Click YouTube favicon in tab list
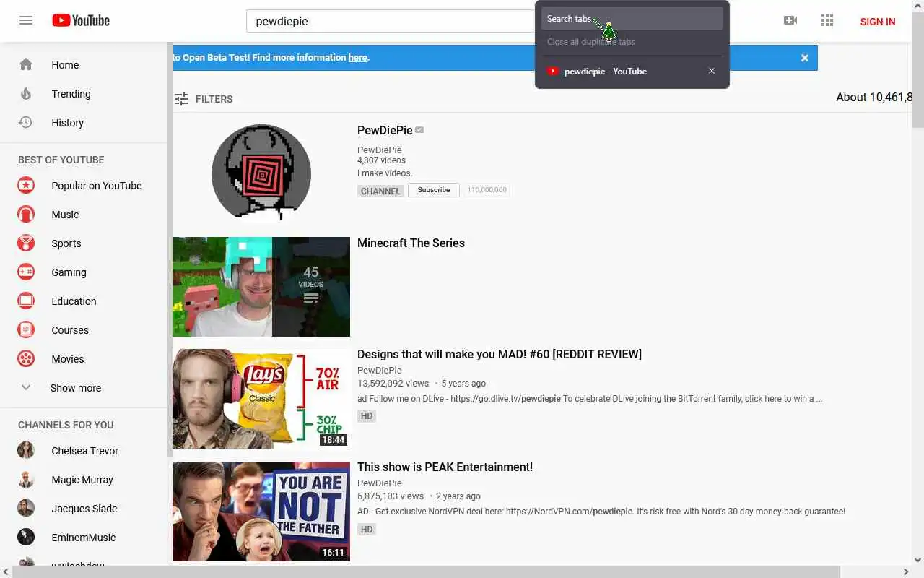The image size is (924, 578). [x=553, y=71]
